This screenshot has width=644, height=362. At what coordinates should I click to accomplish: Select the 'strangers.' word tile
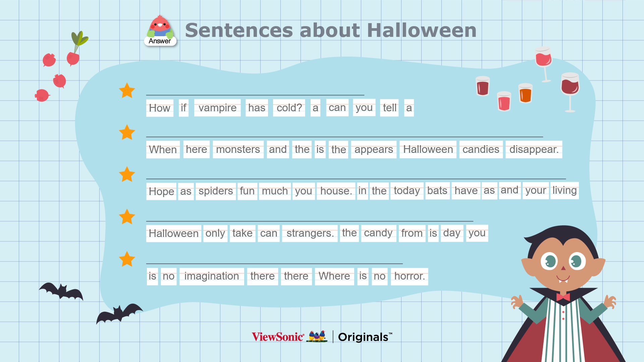[x=310, y=233]
